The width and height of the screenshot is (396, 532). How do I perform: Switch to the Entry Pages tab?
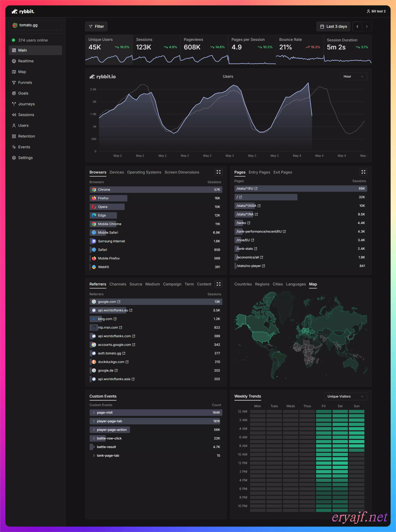coord(259,172)
